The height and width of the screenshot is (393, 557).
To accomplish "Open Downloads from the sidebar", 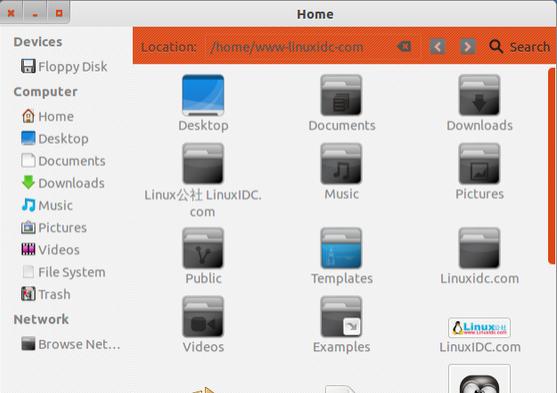I will point(63,183).
